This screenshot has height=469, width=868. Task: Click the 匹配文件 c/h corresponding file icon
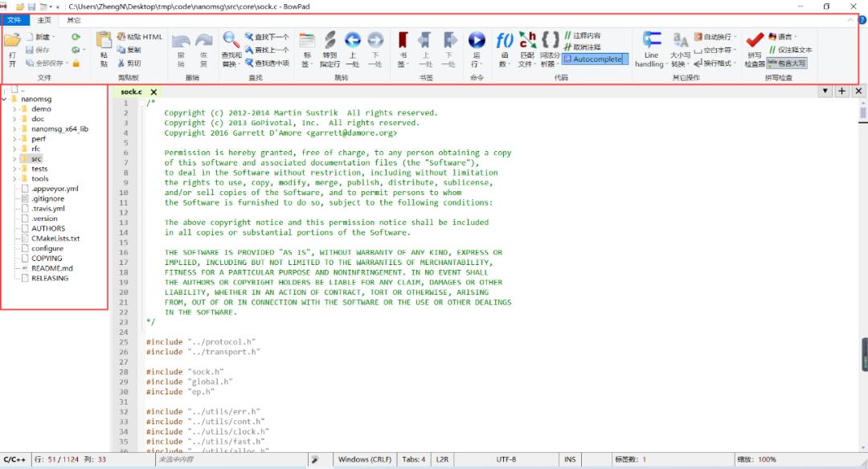coord(527,40)
